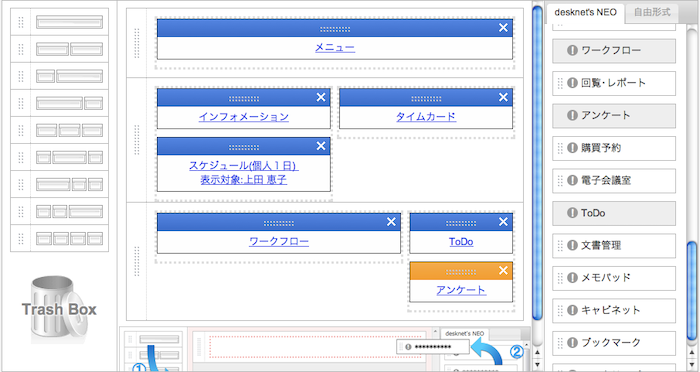Select 電子会議室 in the portlet list
Image resolution: width=700 pixels, height=372 pixels.
614,180
